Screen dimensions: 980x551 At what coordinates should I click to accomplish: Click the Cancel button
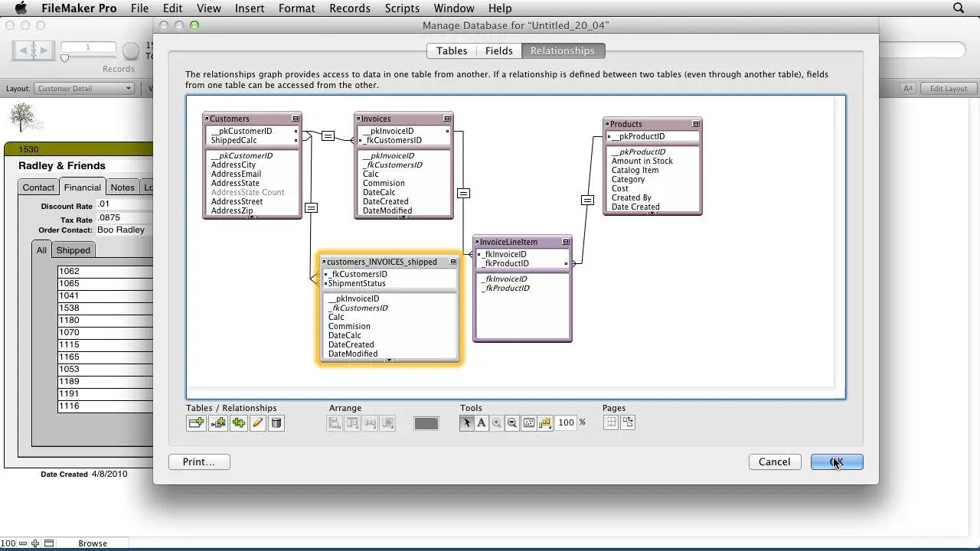774,462
